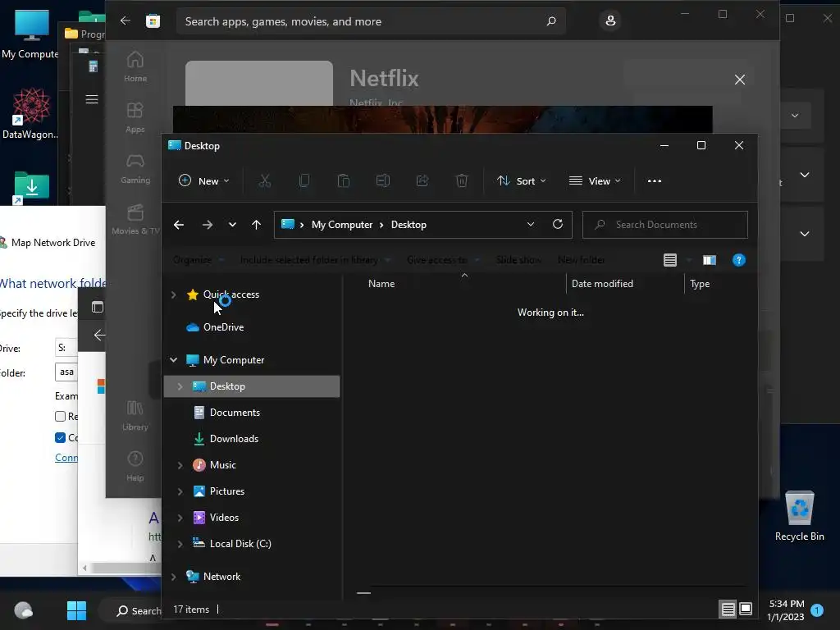Open the blue Help question mark icon
The height and width of the screenshot is (630, 840).
pyautogui.click(x=739, y=260)
